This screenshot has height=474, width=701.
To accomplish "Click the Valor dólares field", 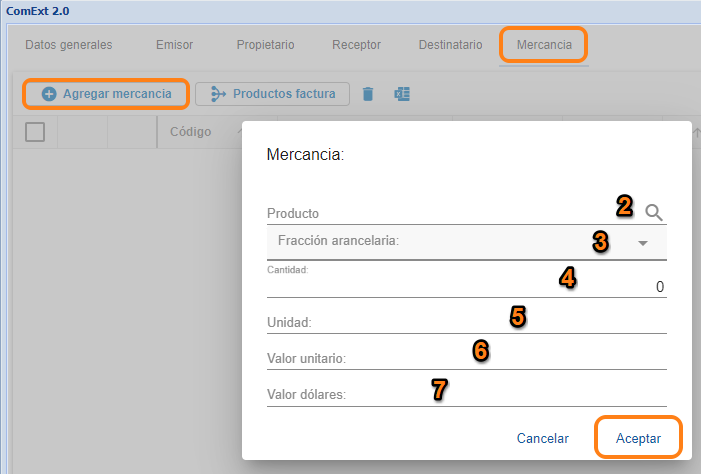I will pos(466,394).
